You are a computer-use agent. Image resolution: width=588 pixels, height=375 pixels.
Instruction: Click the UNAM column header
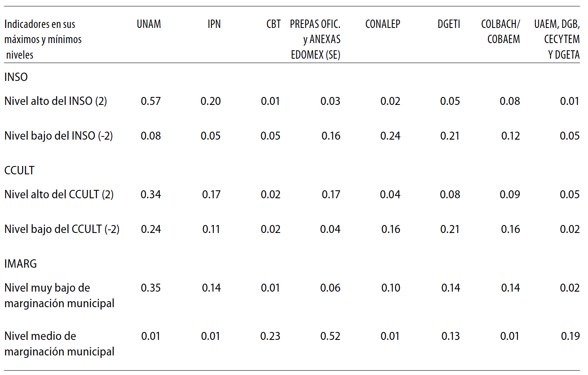pos(149,24)
